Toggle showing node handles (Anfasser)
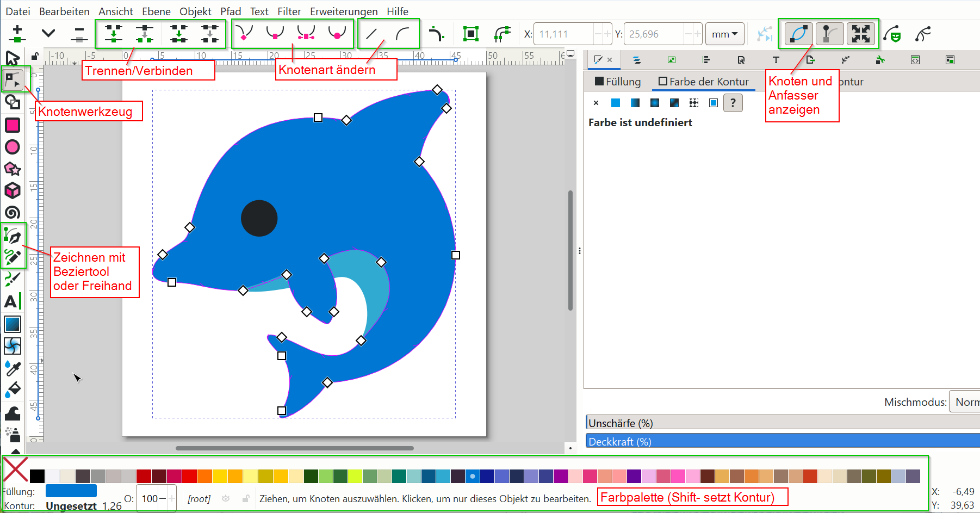 click(829, 34)
